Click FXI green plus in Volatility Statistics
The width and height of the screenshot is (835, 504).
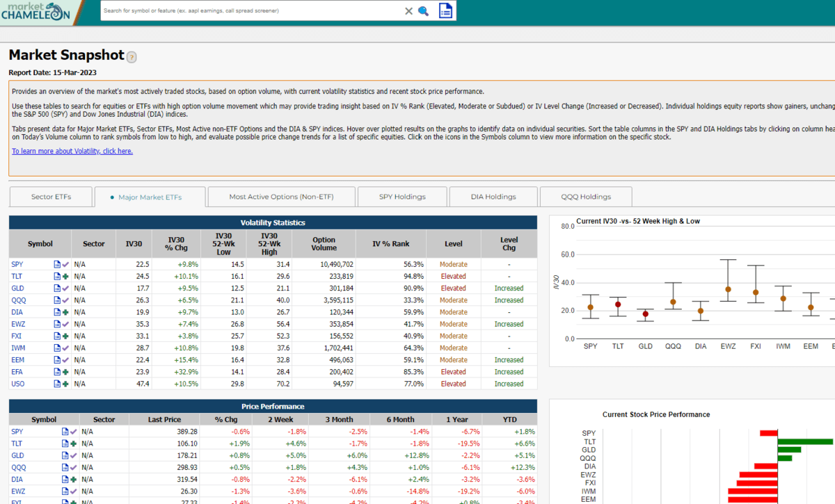(65, 336)
